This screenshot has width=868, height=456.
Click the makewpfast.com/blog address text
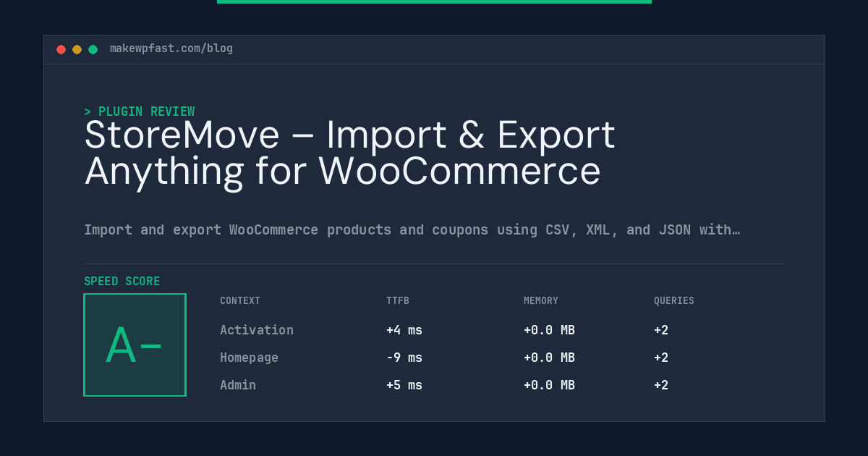pos(171,48)
